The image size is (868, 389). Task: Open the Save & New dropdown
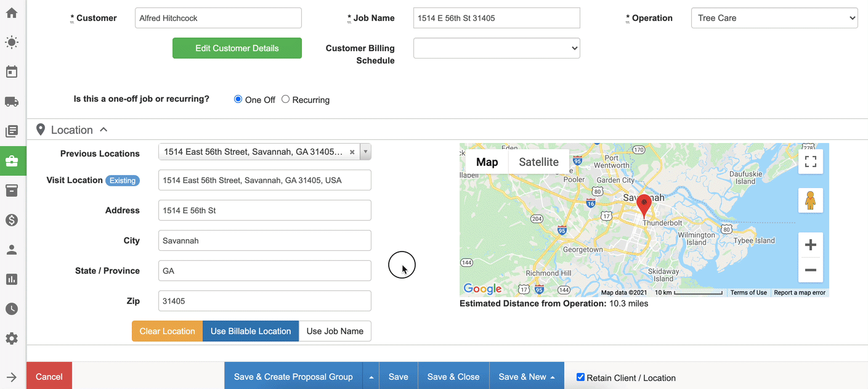pyautogui.click(x=527, y=377)
